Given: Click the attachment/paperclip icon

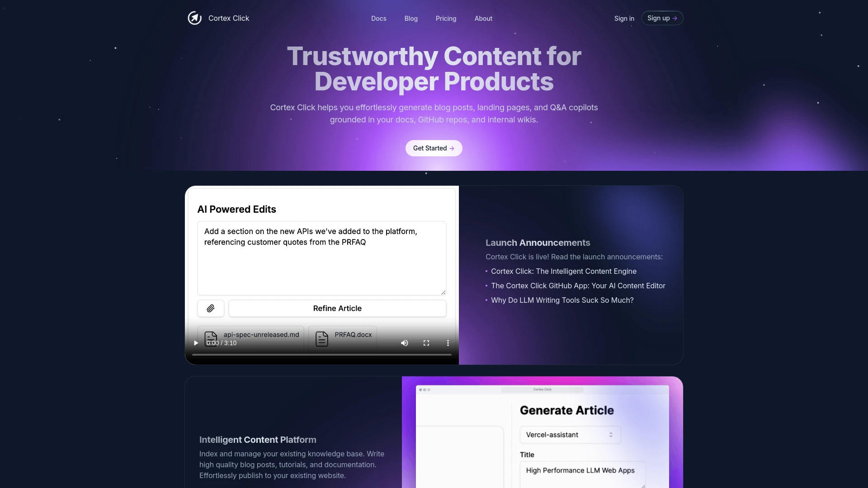Looking at the screenshot, I should [210, 308].
